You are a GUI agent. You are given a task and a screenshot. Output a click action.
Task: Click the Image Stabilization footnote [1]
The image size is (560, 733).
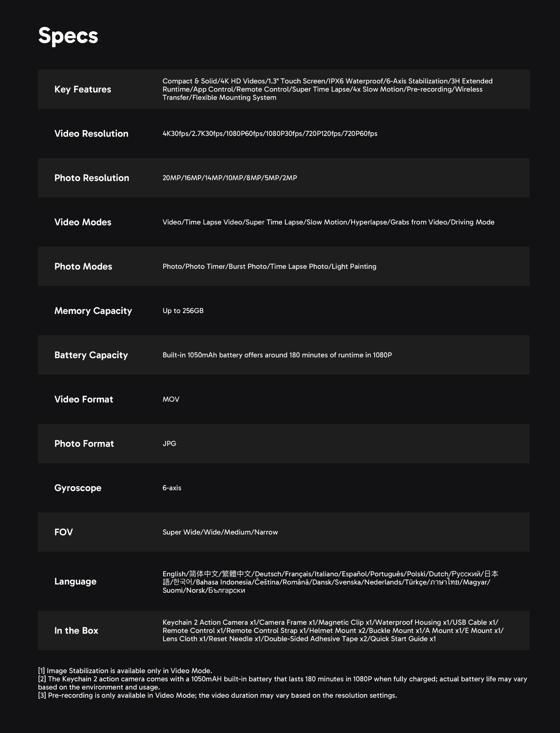tap(125, 671)
